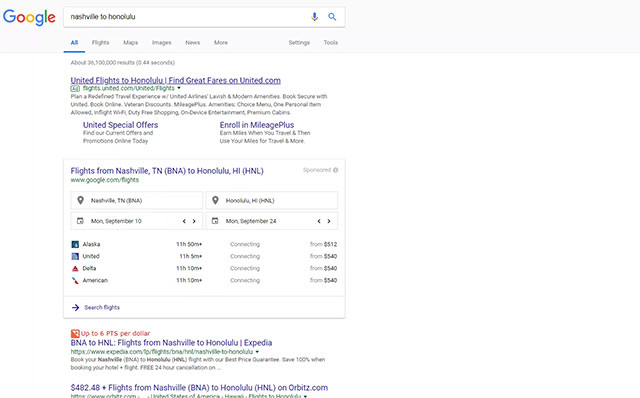
Task: Click Up to 6 PTS per dollar text
Action: (x=116, y=334)
